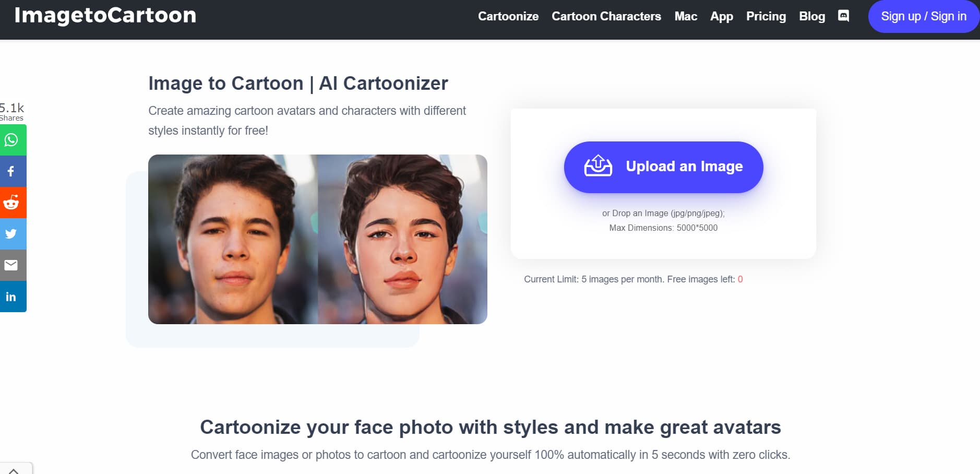This screenshot has width=980, height=474.
Task: Click the cartoonized face image on the right
Action: pos(402,239)
